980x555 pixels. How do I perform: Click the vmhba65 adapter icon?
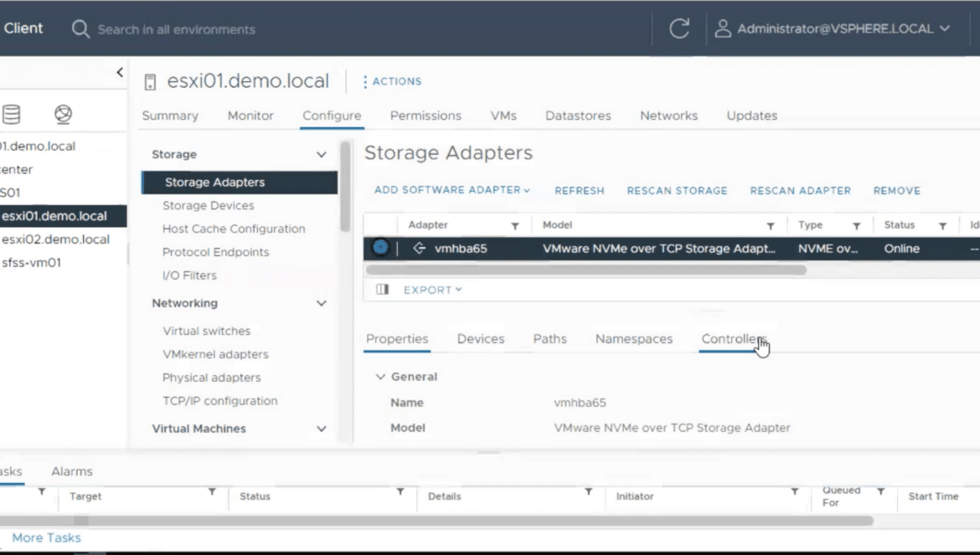[x=420, y=249]
